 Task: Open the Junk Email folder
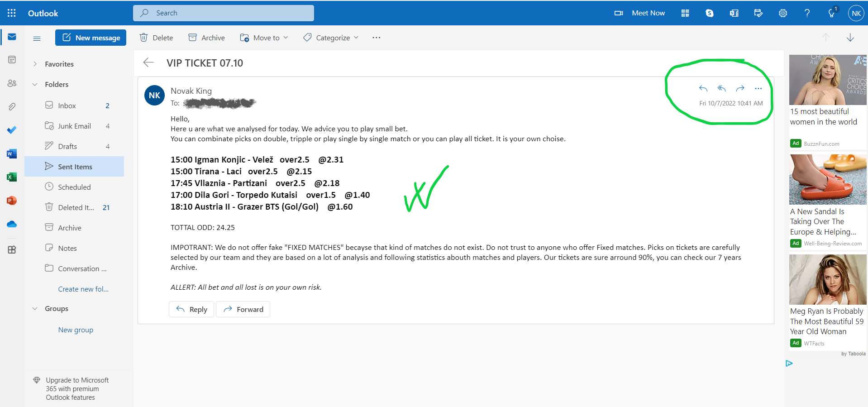coord(74,126)
